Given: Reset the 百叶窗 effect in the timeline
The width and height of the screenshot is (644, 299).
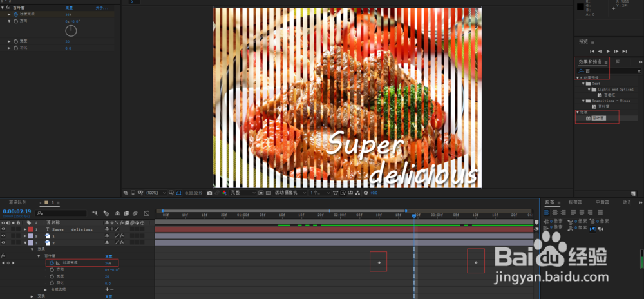Looking at the screenshot, I should tap(108, 256).
